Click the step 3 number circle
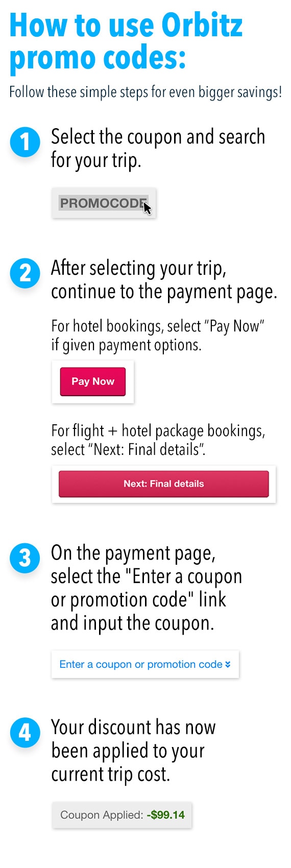Viewport: 291px width, 868px height. [x=25, y=558]
